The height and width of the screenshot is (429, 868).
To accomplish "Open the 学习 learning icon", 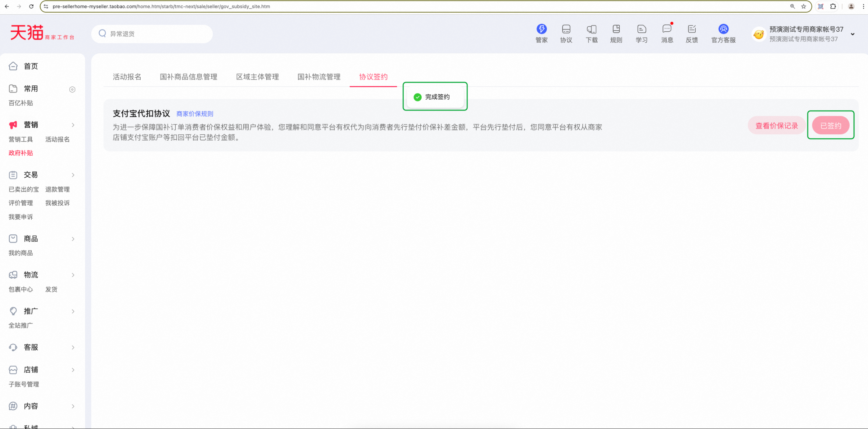I will click(x=641, y=29).
